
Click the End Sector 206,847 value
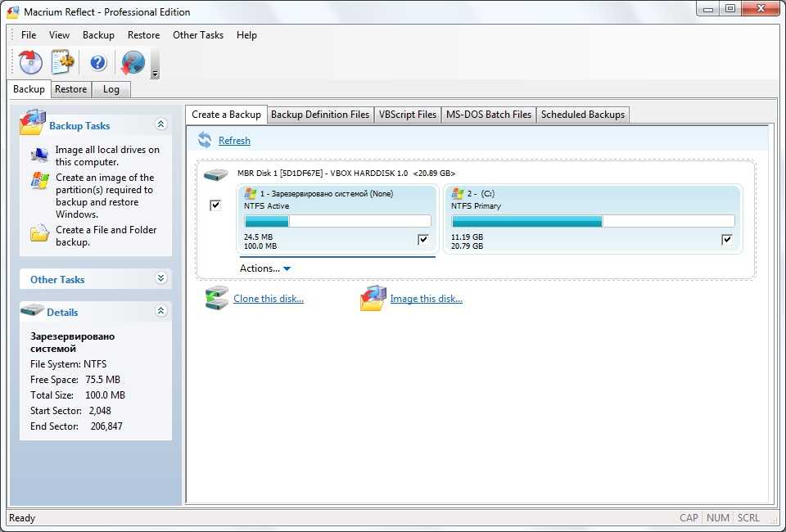106,426
